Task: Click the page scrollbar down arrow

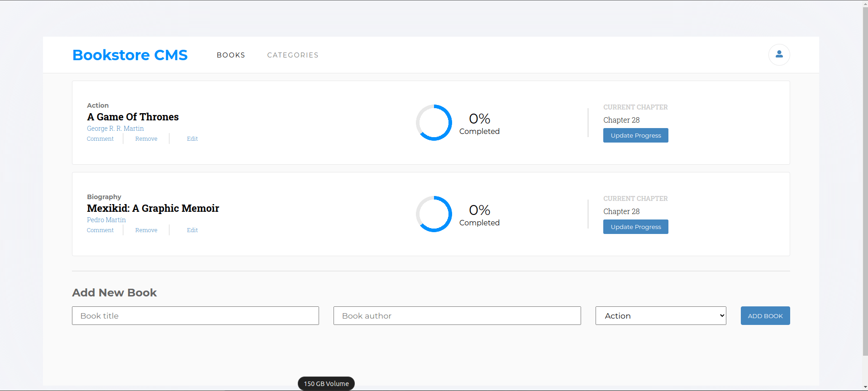Action: [x=865, y=387]
